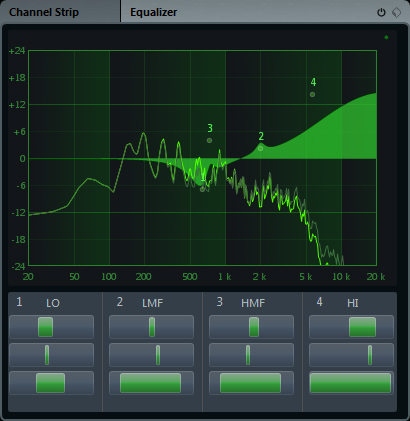The height and width of the screenshot is (421, 410).
Task: Click the green indicator dot above graph
Action: [386, 37]
